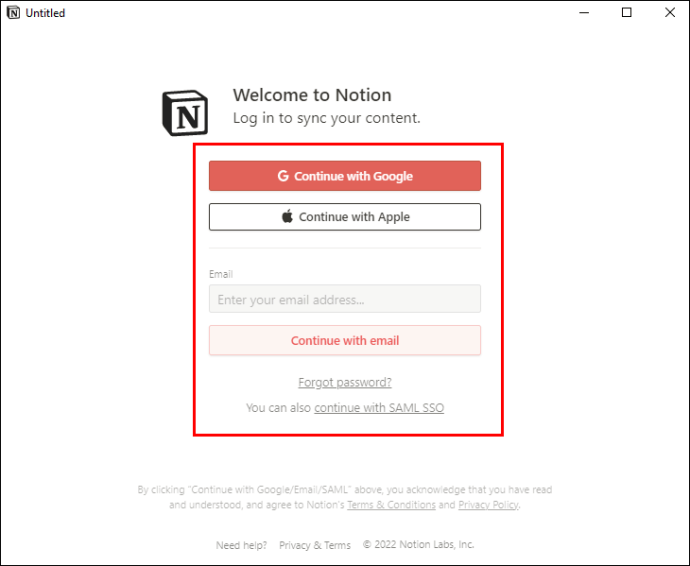Click Continue with email button

(345, 341)
